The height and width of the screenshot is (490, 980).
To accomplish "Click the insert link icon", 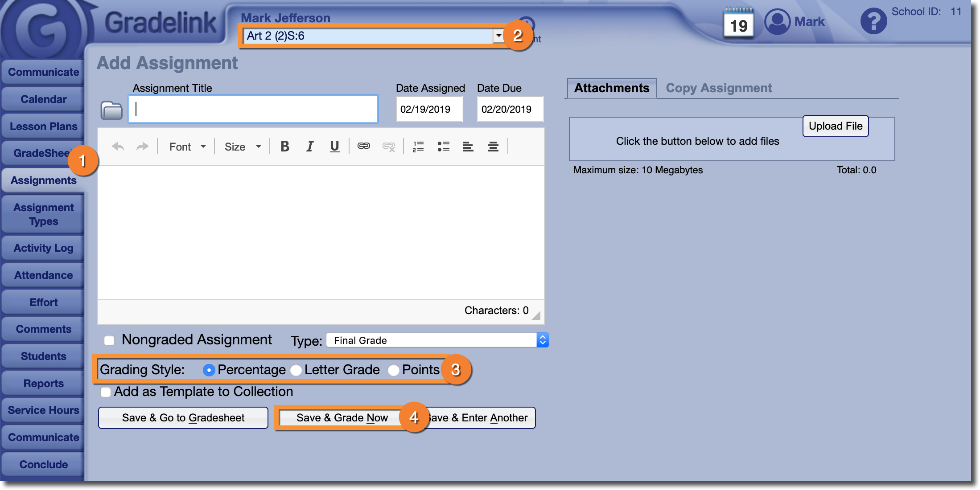I will pyautogui.click(x=364, y=146).
